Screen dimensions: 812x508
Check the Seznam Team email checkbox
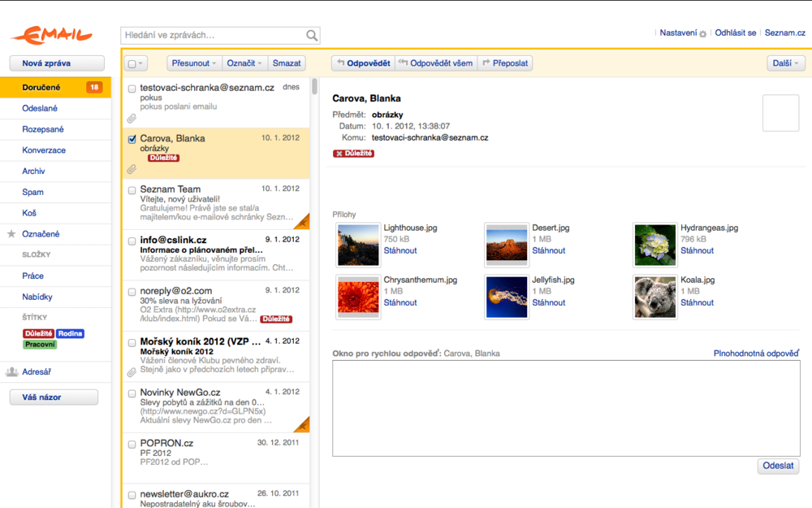(132, 190)
